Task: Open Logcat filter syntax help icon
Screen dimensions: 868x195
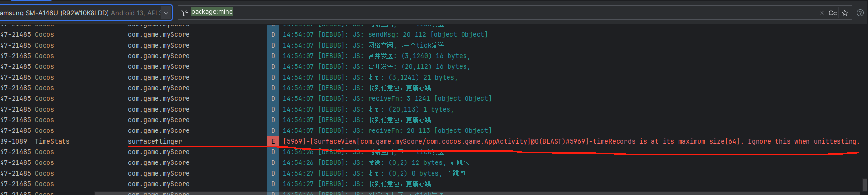Action: pyautogui.click(x=860, y=13)
